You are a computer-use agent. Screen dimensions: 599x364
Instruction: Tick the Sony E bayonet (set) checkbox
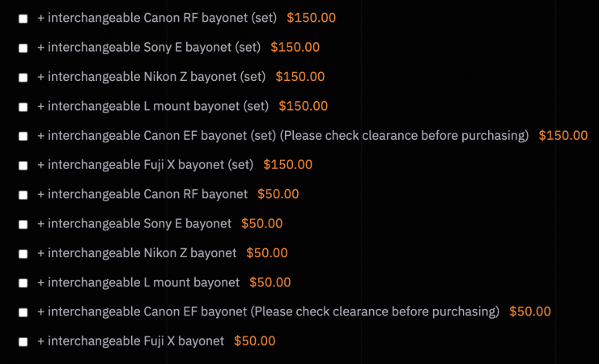click(x=23, y=49)
